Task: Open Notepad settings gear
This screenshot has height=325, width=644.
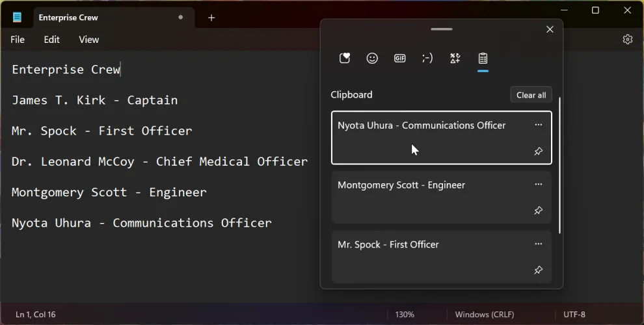Action: point(627,40)
